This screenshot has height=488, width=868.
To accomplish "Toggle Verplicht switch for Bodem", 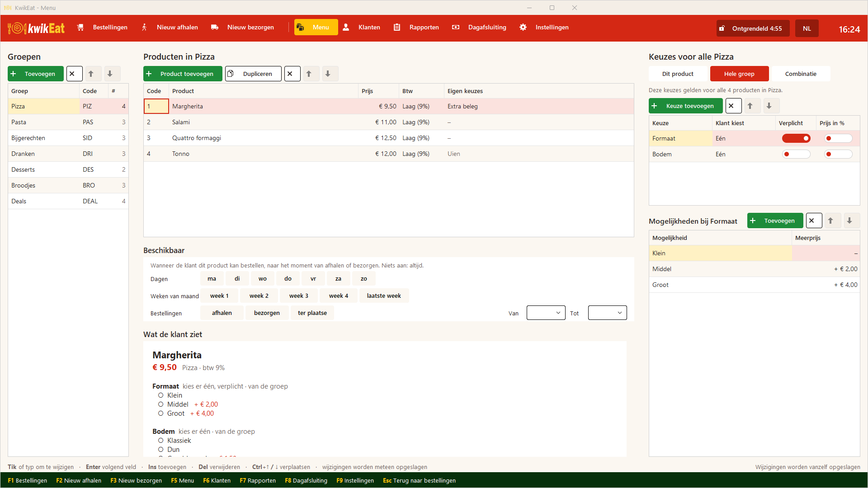I will pyautogui.click(x=796, y=154).
